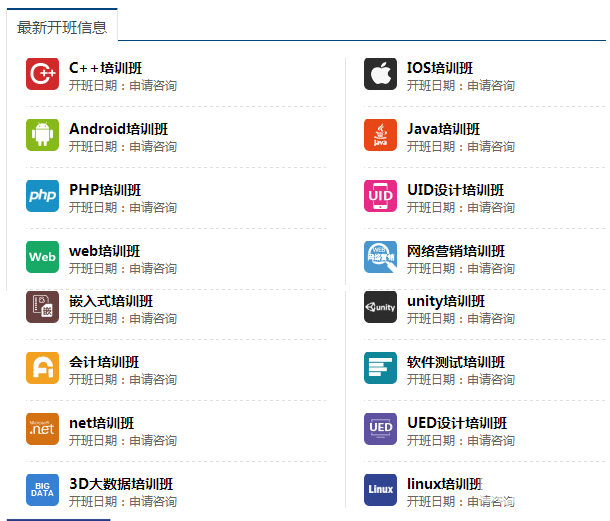Open the UID设计培训班 link

[x=456, y=190]
